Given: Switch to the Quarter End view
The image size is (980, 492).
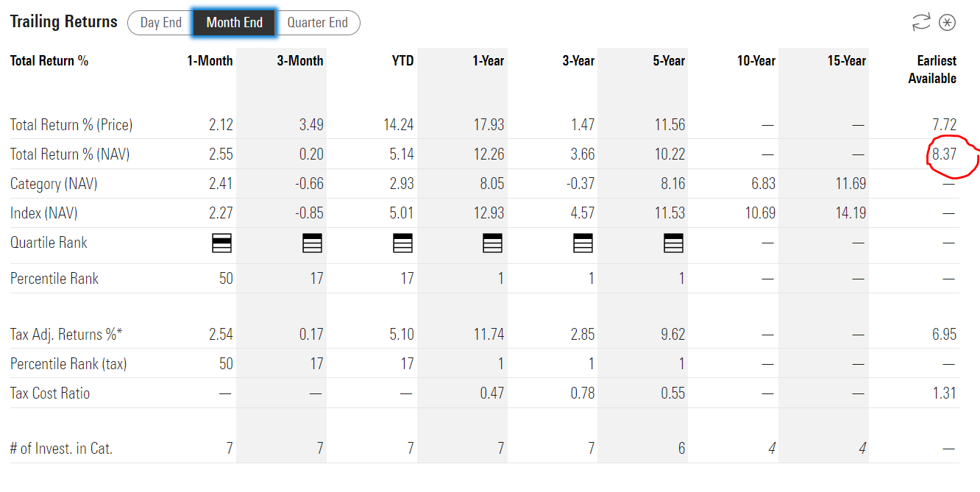Looking at the screenshot, I should coord(319,22).
